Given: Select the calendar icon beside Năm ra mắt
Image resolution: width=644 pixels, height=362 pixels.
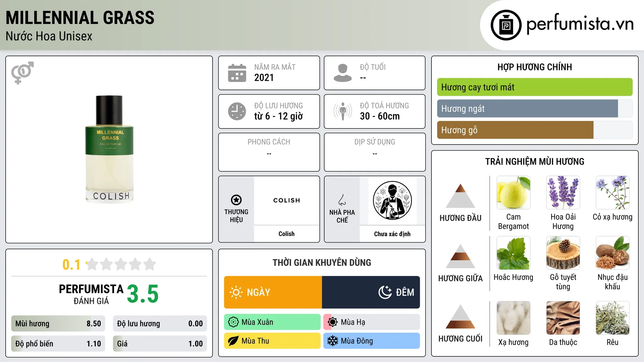Looking at the screenshot, I should [x=237, y=73].
